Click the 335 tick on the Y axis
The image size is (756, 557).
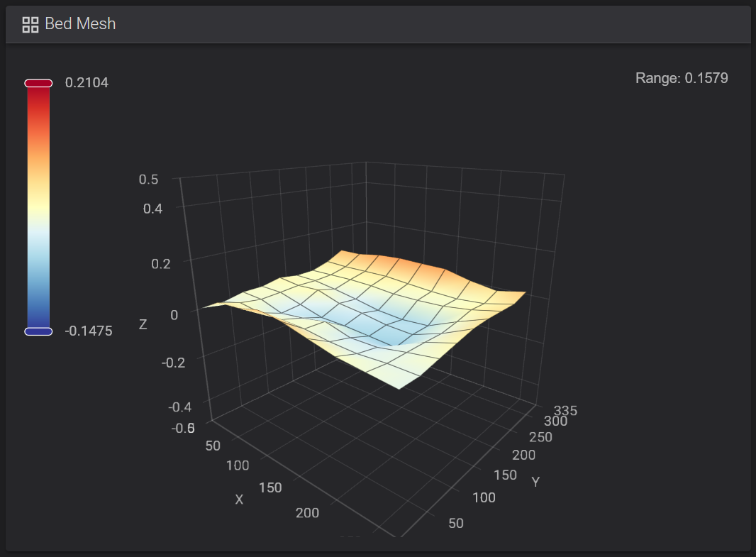click(x=565, y=410)
